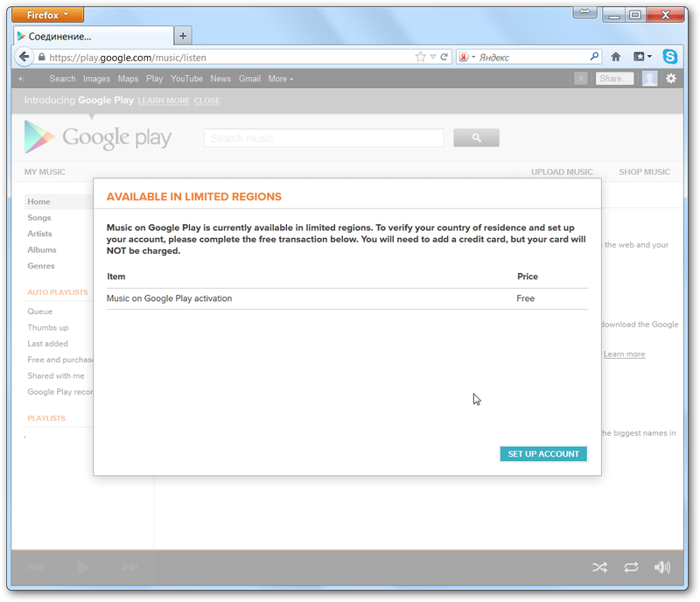Click the 'Music on Google Play activation' item
Screen dimensions: 700x602
coord(169,298)
